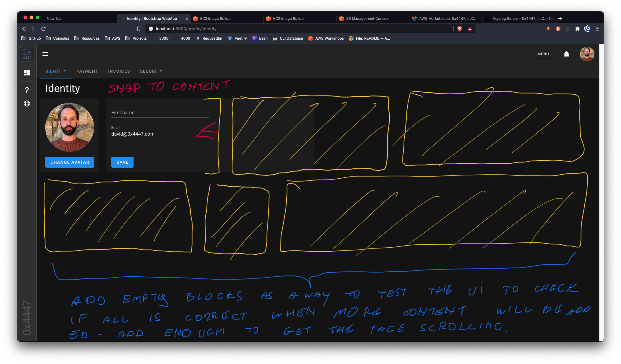Click the MENU button
The height and width of the screenshot is (364, 621).
[x=543, y=54]
